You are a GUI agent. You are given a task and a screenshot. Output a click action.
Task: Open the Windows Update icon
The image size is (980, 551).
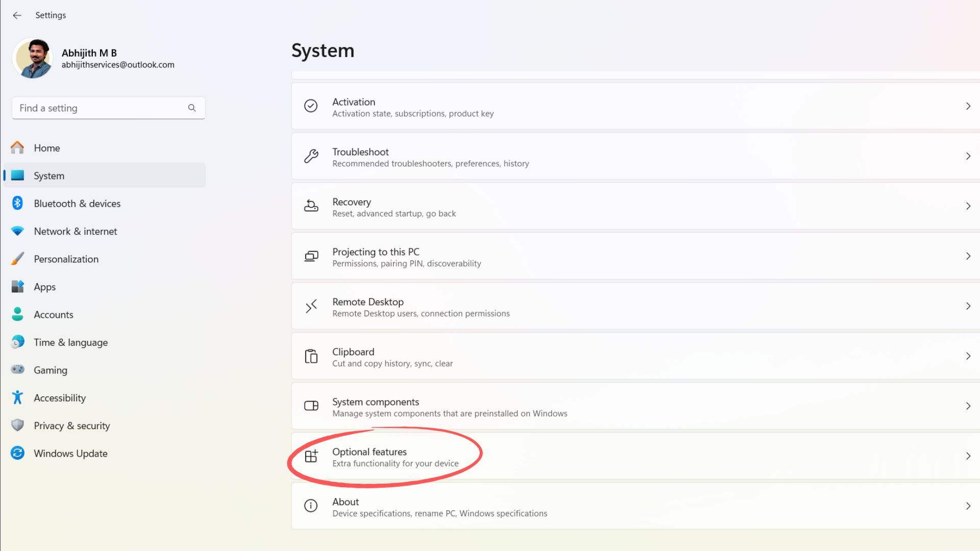tap(17, 453)
